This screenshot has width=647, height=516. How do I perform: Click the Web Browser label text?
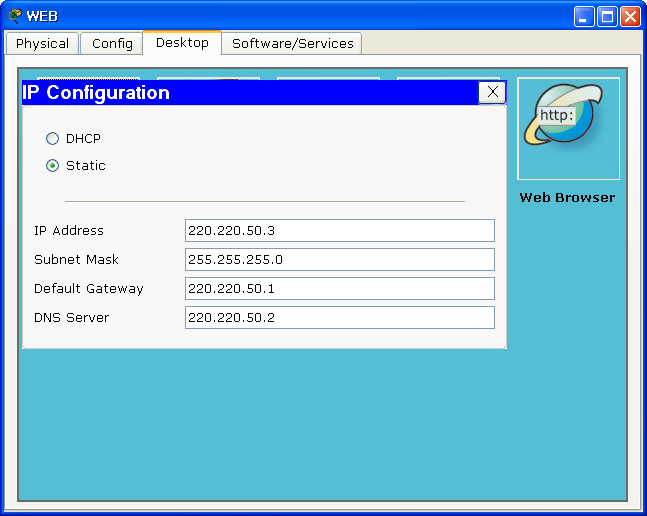coord(567,198)
